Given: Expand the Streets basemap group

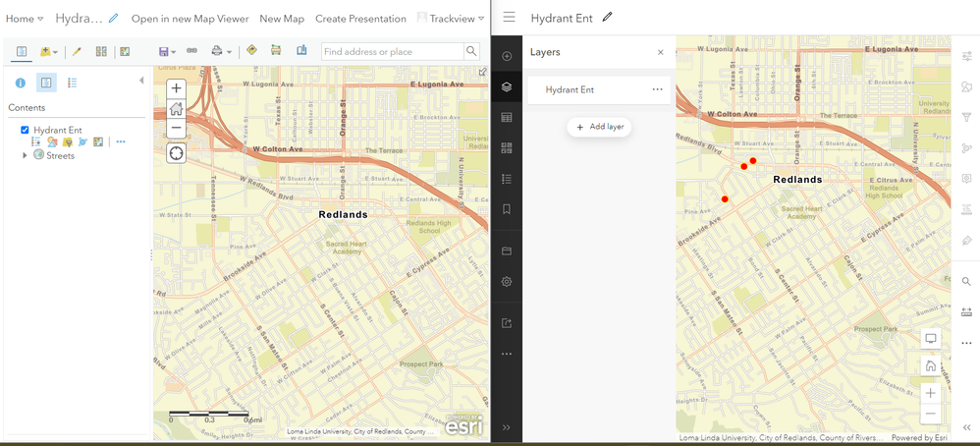Looking at the screenshot, I should click(25, 155).
